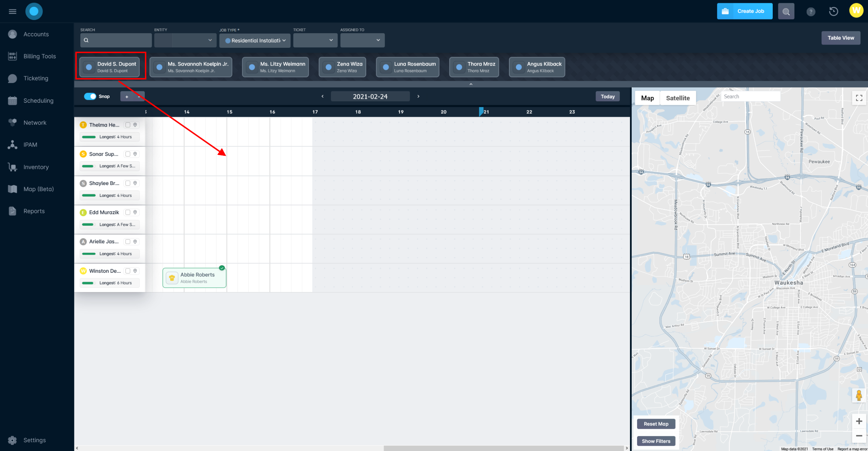Click the map Search box
This screenshot has width=868, height=451.
coord(751,97)
